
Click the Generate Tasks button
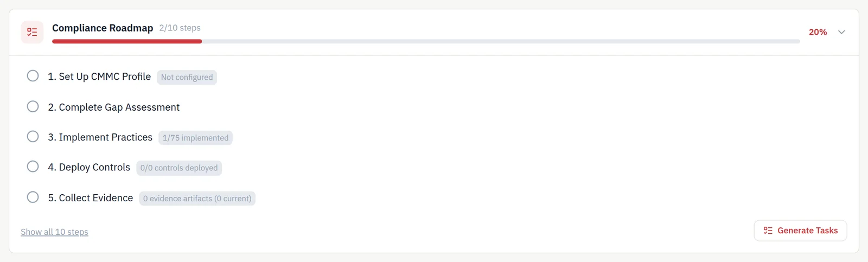(x=800, y=231)
